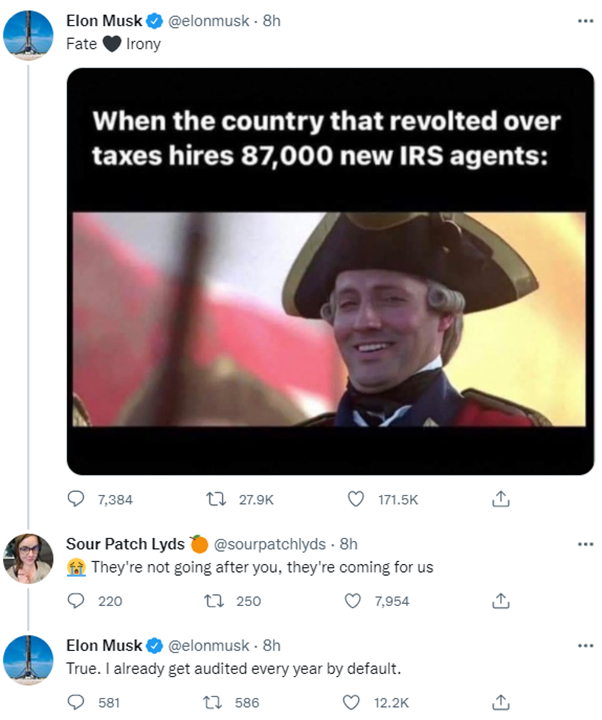Image resolution: width=602 pixels, height=720 pixels.
Task: Open the @sourpatchlyds profile link
Action: (270, 544)
